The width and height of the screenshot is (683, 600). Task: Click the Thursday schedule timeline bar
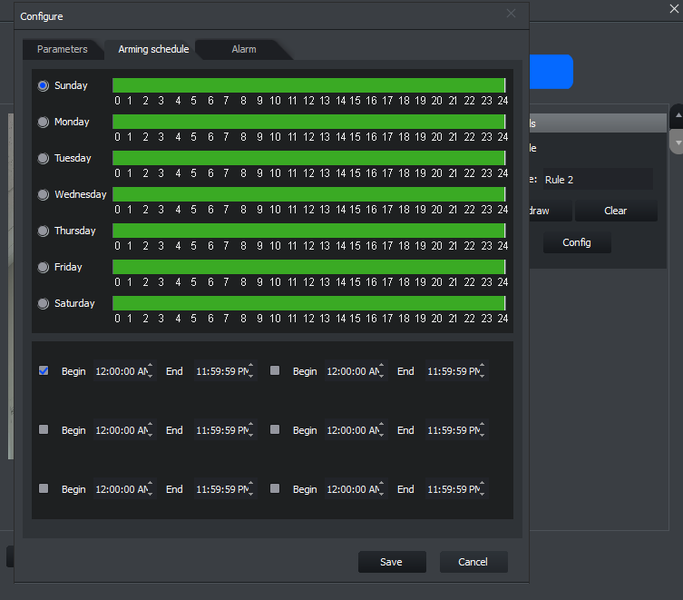click(308, 231)
